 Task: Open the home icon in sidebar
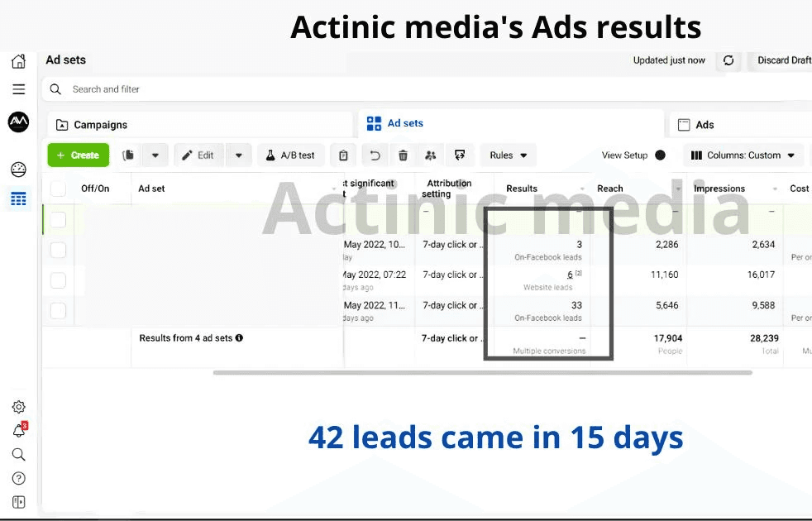coord(19,61)
